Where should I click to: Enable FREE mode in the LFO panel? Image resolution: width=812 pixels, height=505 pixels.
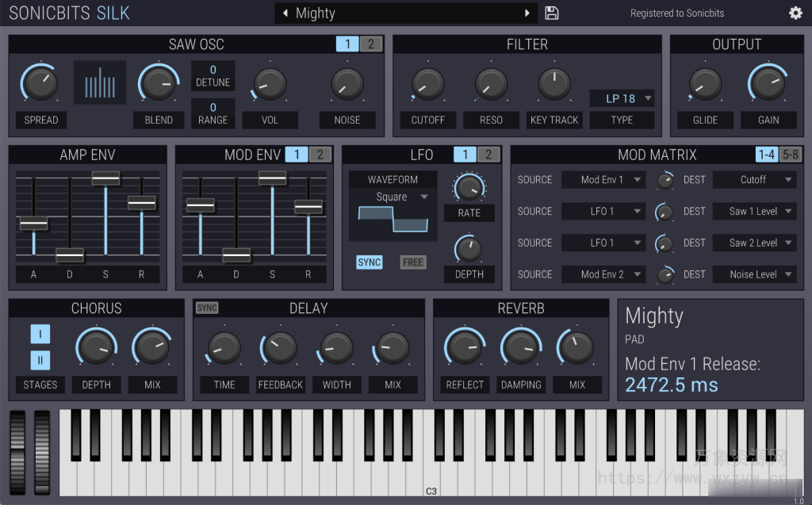412,262
